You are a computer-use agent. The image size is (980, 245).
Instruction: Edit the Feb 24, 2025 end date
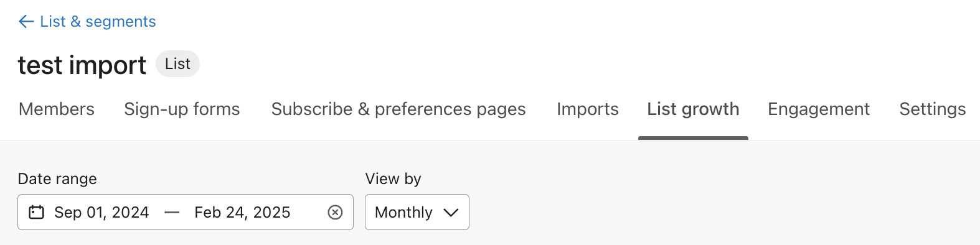[242, 213]
